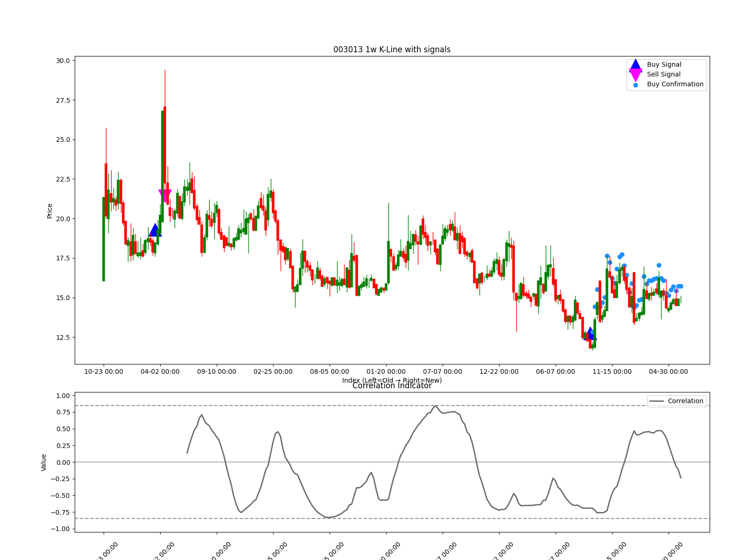The image size is (747, 560).
Task: Click the Price y-axis label
Action: (x=49, y=211)
